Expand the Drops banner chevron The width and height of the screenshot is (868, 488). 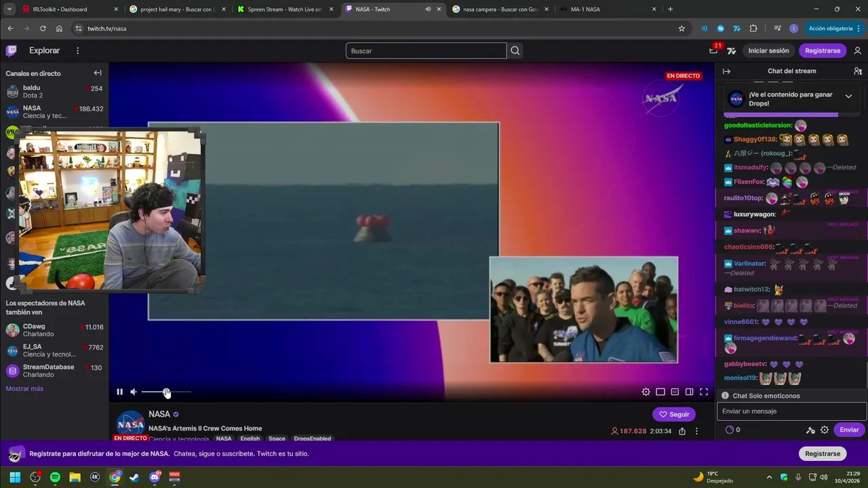pyautogui.click(x=848, y=96)
